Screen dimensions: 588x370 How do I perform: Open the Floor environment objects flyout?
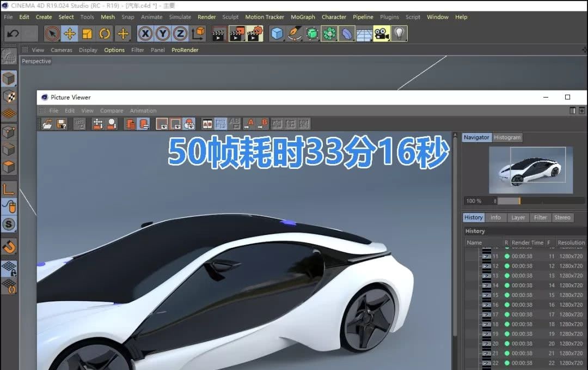tap(364, 34)
